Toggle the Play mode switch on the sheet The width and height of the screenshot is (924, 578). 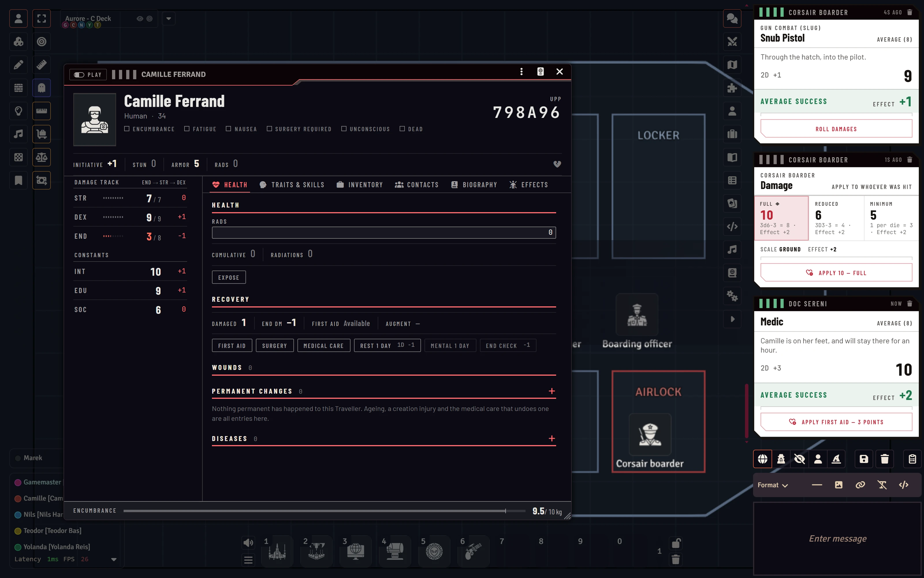point(88,75)
